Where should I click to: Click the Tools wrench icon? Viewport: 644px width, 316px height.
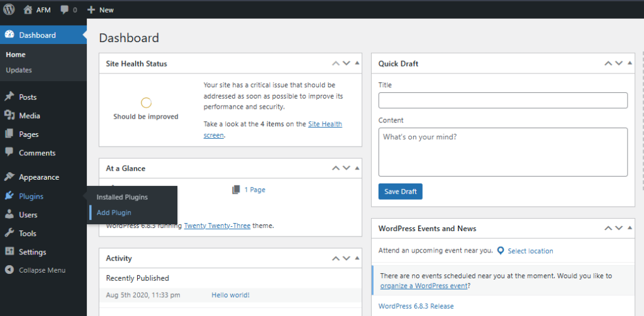9,233
